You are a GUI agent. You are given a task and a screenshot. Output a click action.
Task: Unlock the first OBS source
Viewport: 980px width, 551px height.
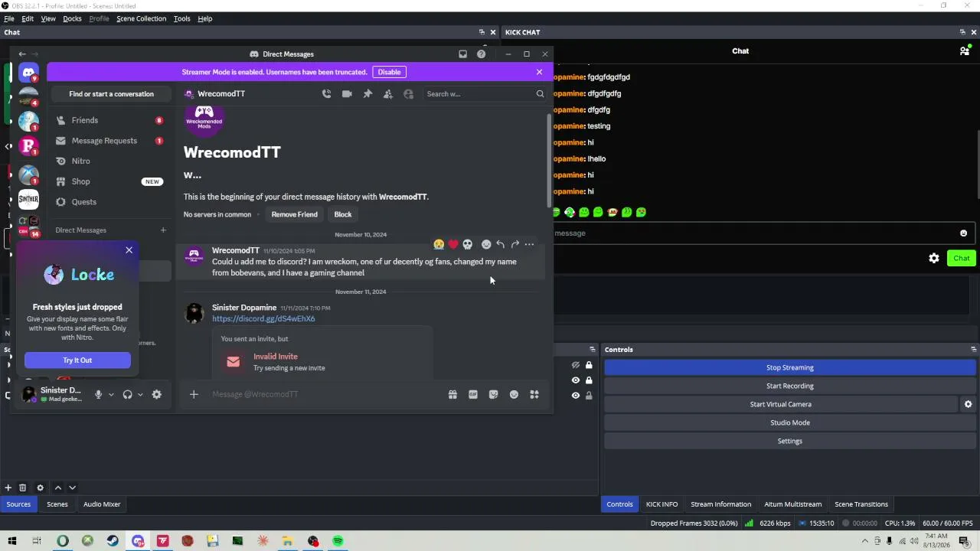click(589, 365)
